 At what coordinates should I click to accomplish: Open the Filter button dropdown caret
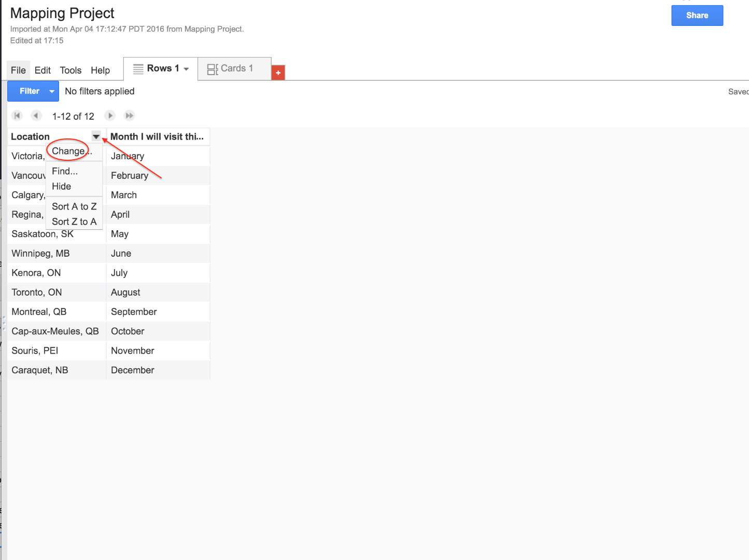coord(51,91)
